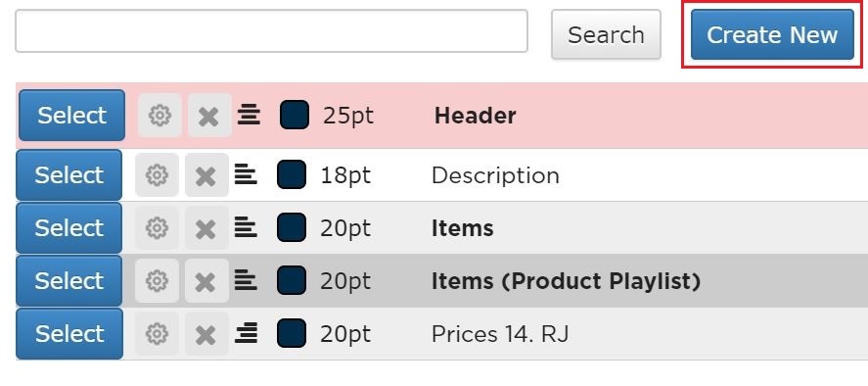Click left-align icon in Description row

coord(246,174)
